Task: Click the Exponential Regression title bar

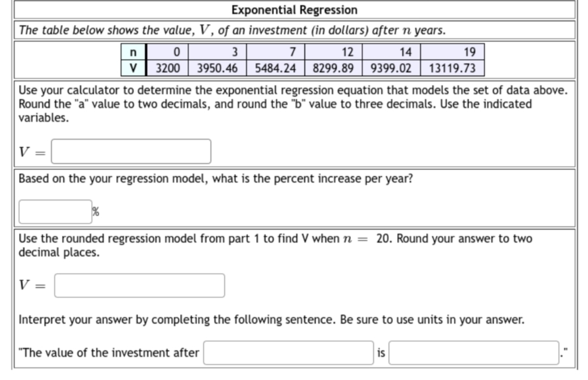Action: (294, 9)
